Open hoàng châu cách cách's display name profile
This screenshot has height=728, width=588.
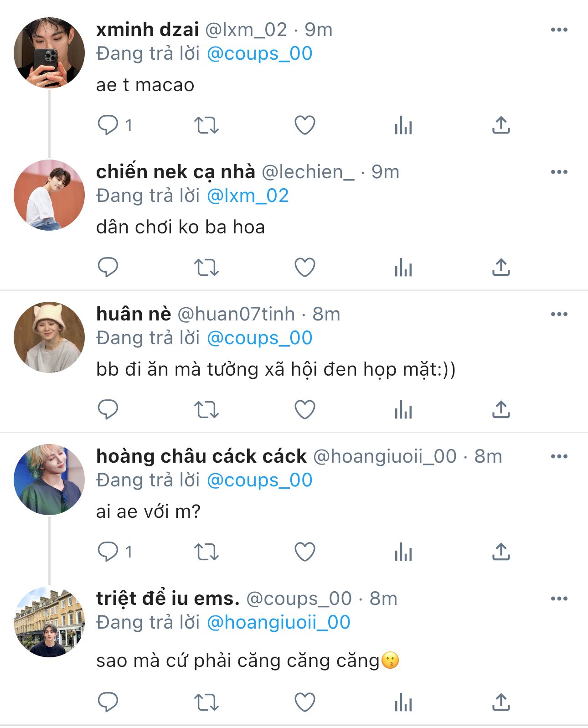click(x=201, y=457)
